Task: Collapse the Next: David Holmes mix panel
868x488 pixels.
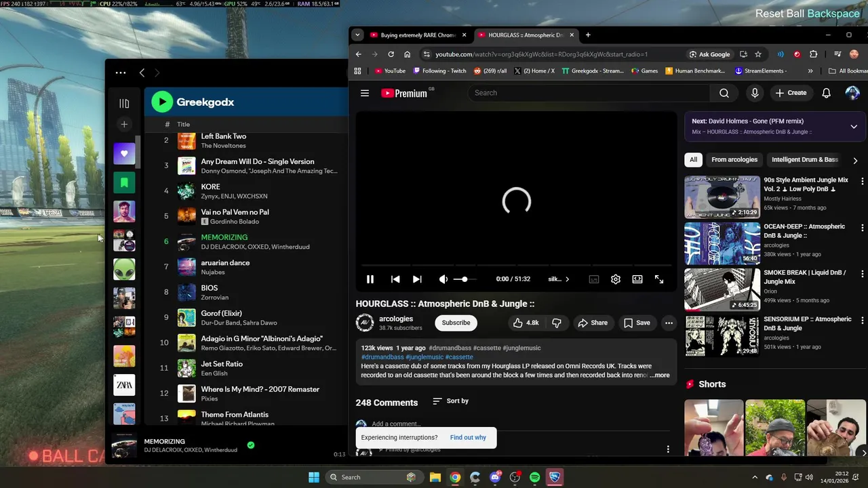Action: click(854, 127)
